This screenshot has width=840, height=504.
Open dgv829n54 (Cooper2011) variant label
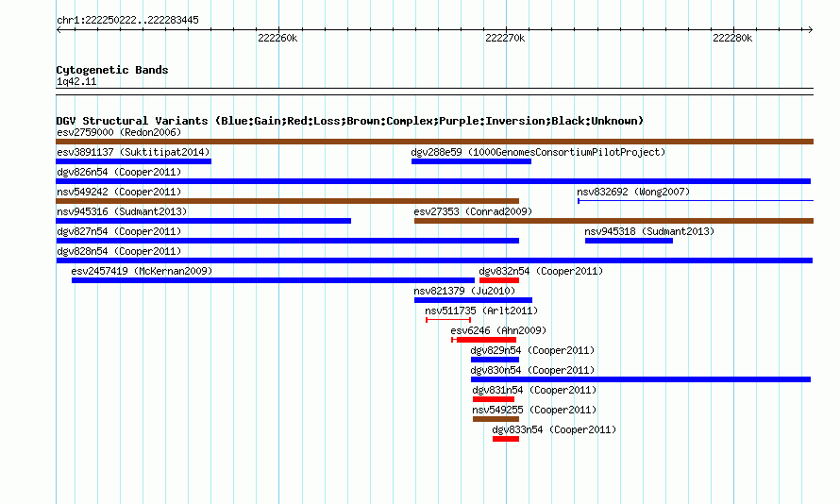(532, 350)
